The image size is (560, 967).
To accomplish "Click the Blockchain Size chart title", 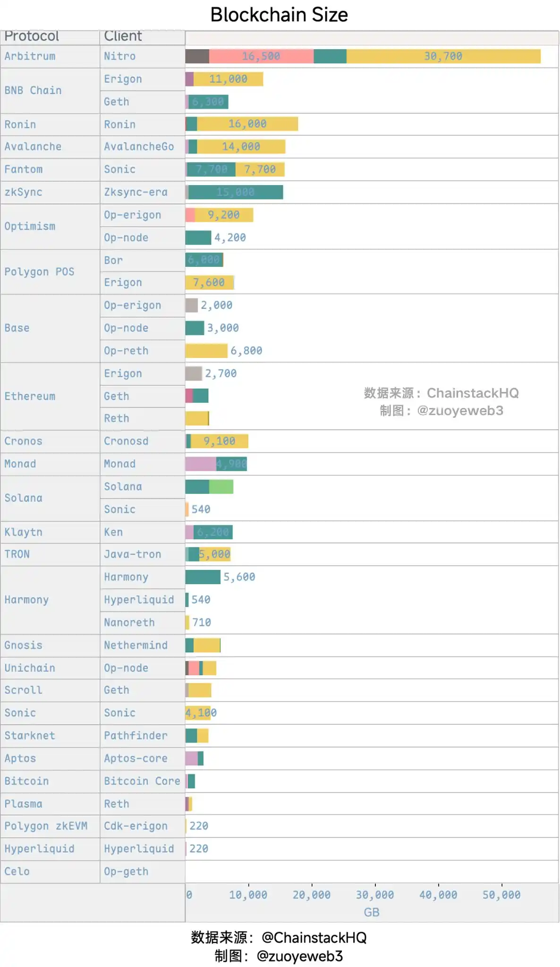I will (279, 15).
